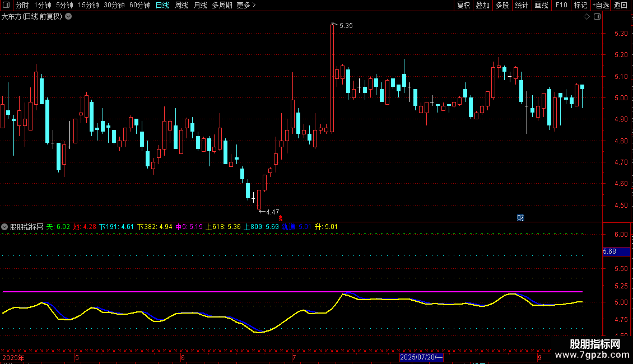Click the 5.30 price axis label
The height and width of the screenshot is (364, 633).
(621, 34)
